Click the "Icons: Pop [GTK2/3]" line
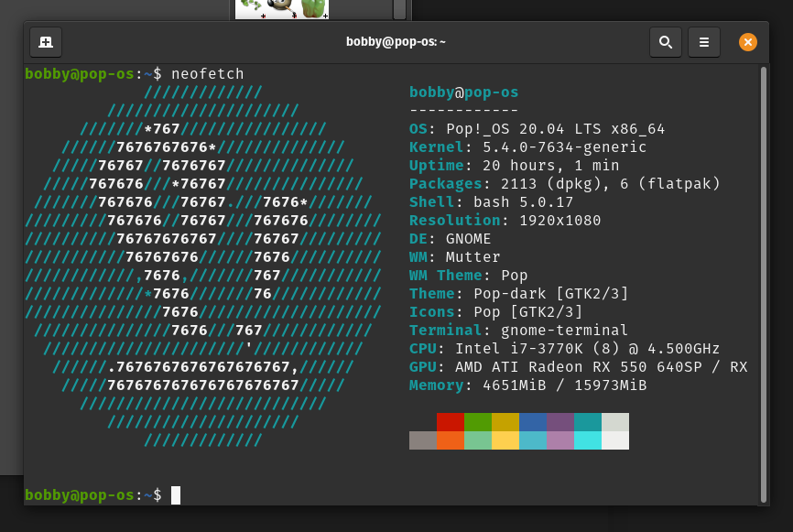 [495, 312]
